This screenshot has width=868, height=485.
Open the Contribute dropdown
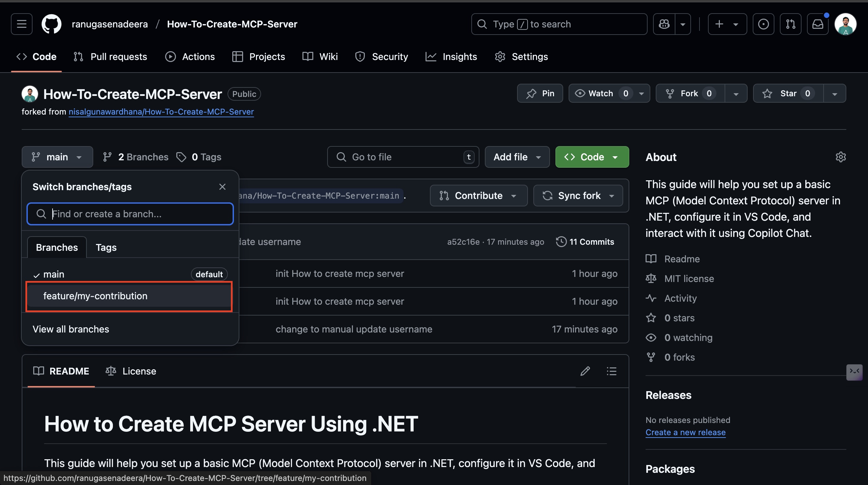click(478, 196)
